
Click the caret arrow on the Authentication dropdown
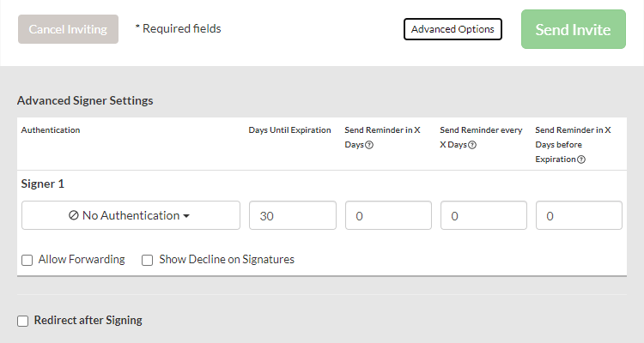tap(186, 216)
